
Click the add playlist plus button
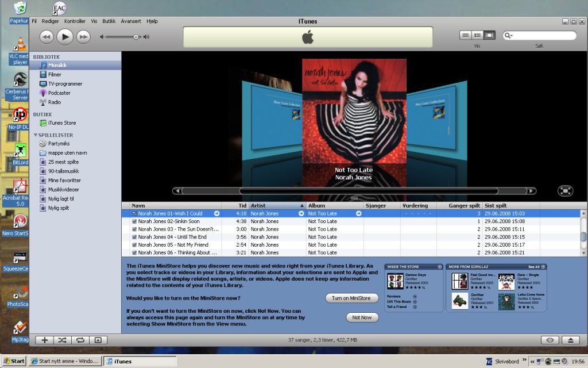[x=45, y=340]
